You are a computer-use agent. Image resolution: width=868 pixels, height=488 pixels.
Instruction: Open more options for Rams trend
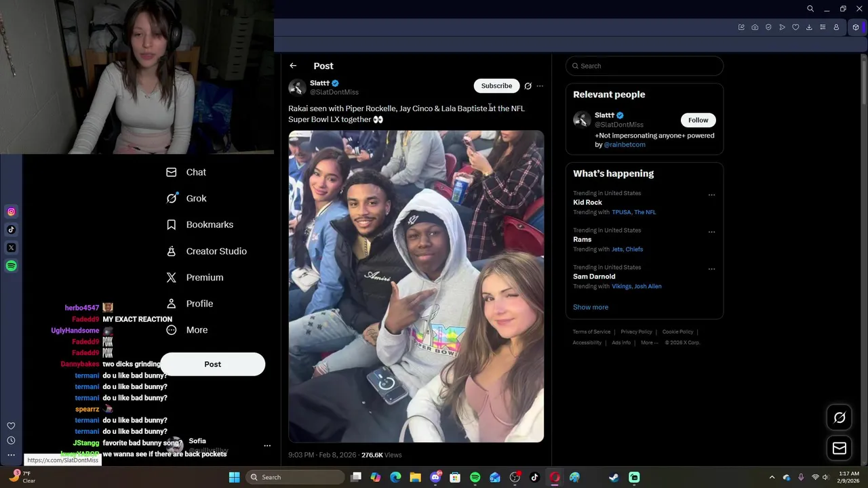[711, 232]
